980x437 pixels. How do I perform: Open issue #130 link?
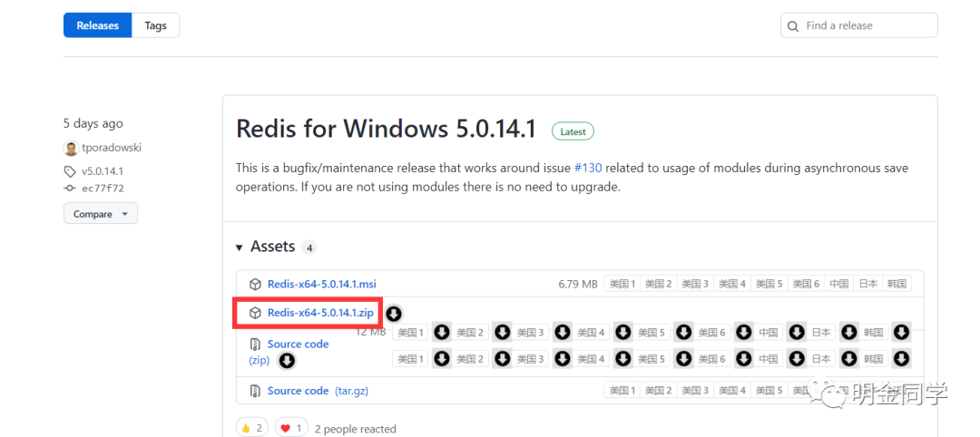pyautogui.click(x=588, y=168)
